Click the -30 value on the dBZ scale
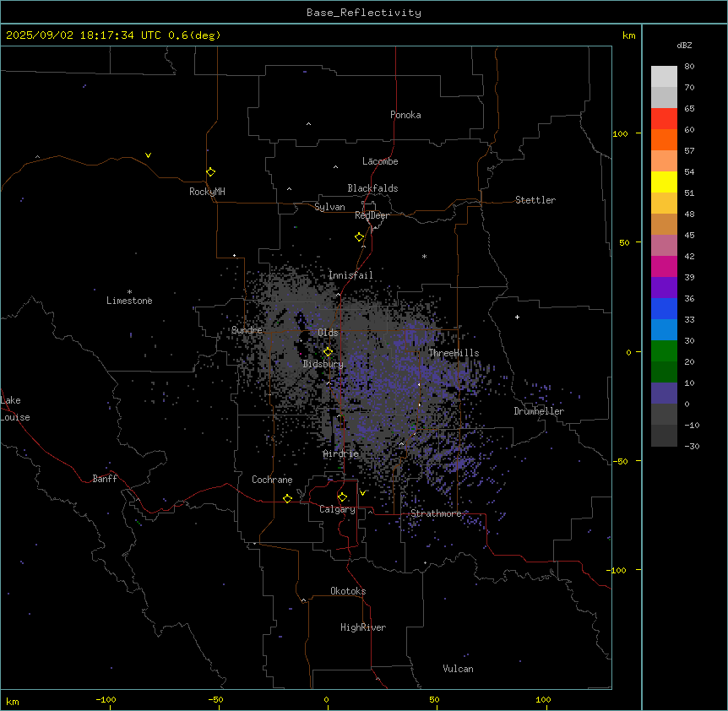Viewport: 728px width, 711px height. [x=692, y=446]
